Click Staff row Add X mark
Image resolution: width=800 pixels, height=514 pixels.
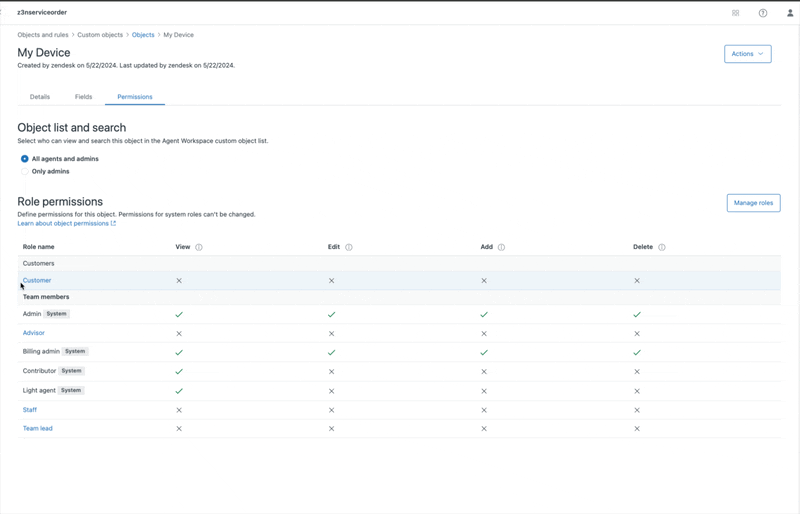pyautogui.click(x=484, y=410)
